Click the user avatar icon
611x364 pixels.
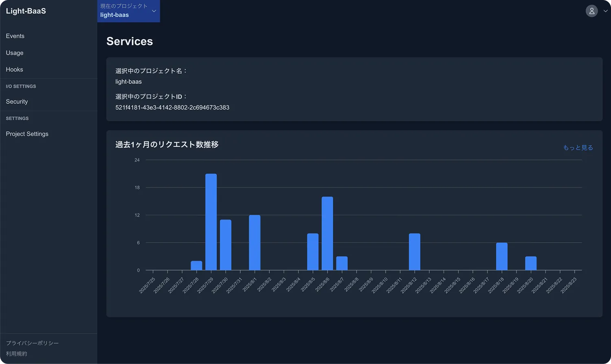591,11
